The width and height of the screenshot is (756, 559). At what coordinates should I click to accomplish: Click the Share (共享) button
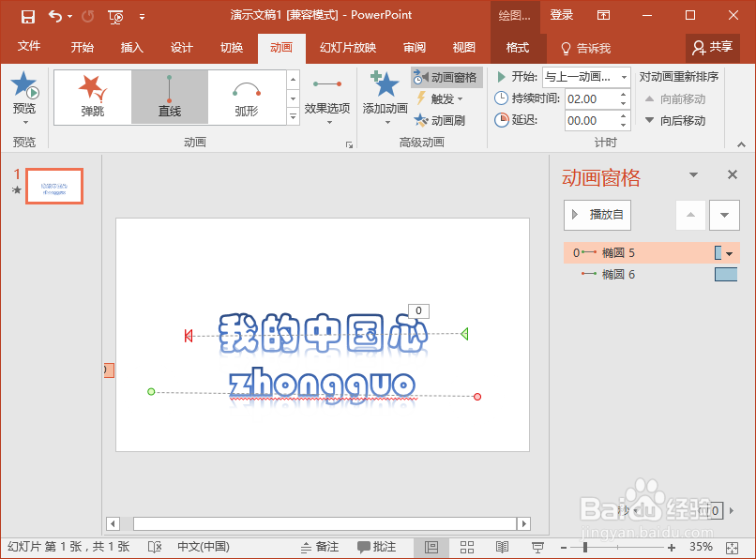coord(713,47)
